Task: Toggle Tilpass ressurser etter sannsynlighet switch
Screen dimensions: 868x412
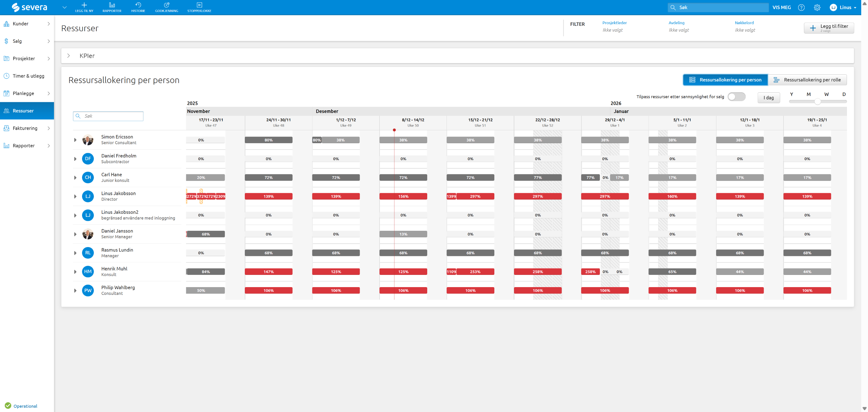Action: point(736,97)
